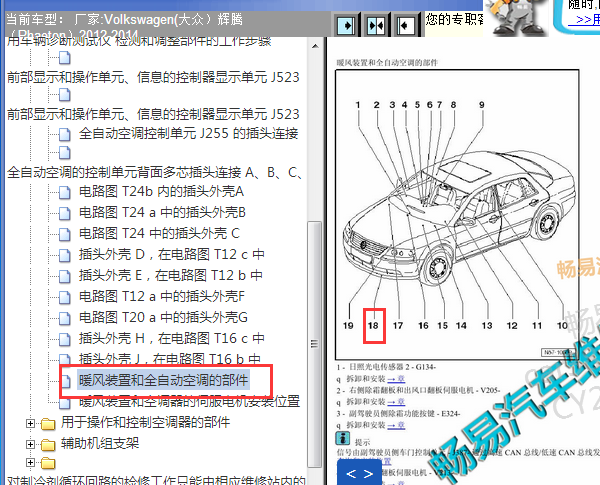Select 全自动空调控制单元 J255 的插头连接
Screen dimensions: 600x485
(188, 133)
